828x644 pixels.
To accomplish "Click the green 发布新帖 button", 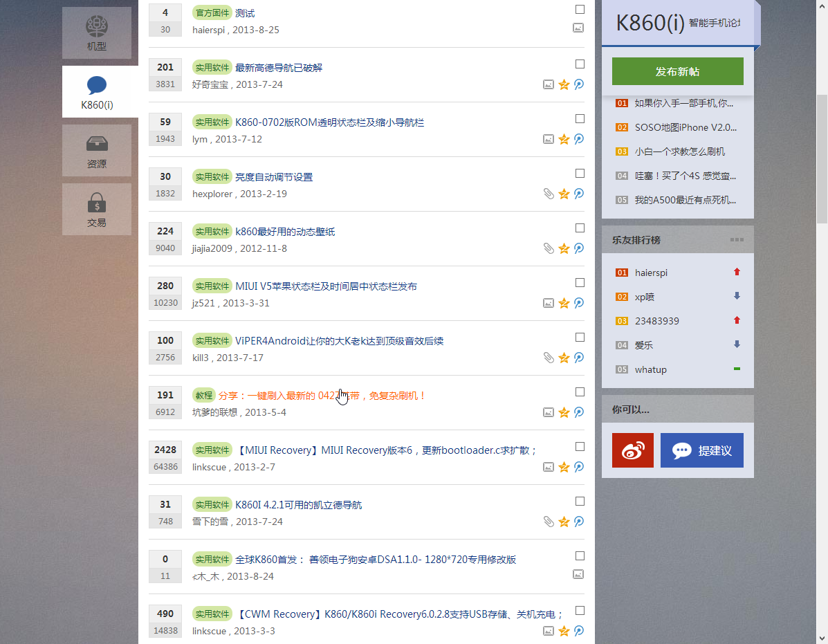I will pos(677,71).
